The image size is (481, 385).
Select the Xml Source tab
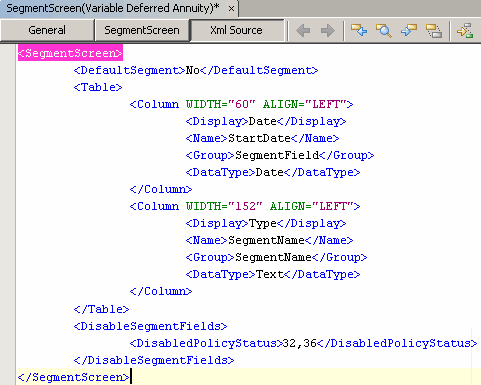click(x=236, y=30)
